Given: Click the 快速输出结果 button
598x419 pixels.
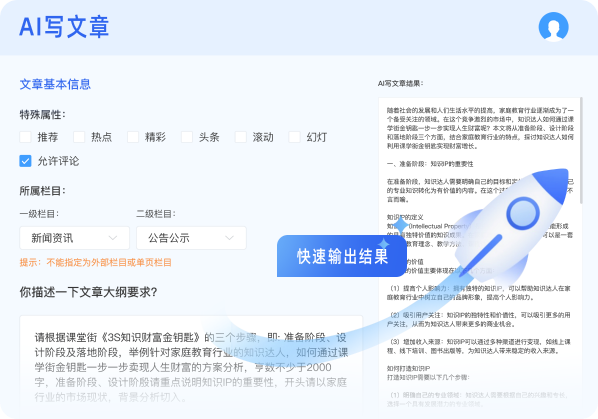Looking at the screenshot, I should pos(342,256).
